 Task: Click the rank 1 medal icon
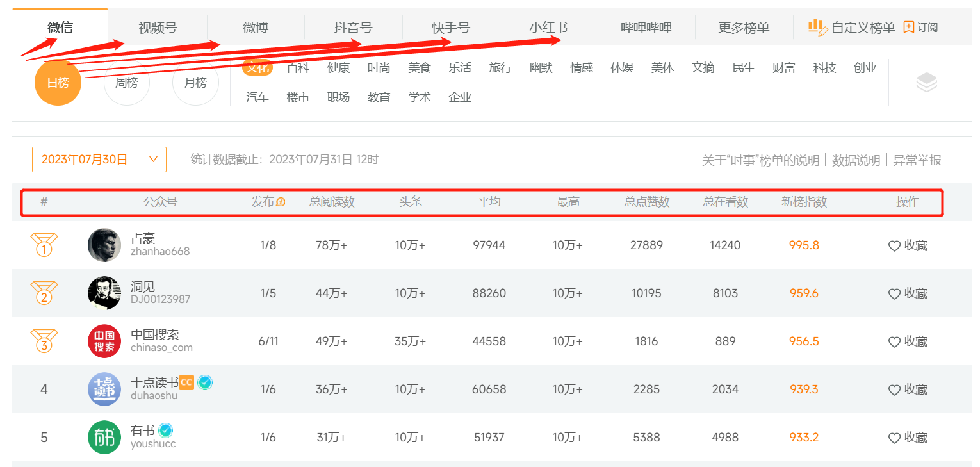(44, 245)
